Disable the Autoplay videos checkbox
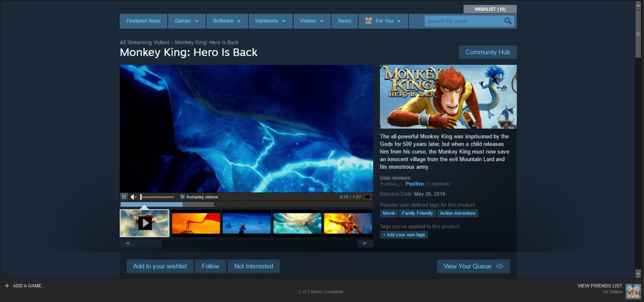 (x=182, y=197)
